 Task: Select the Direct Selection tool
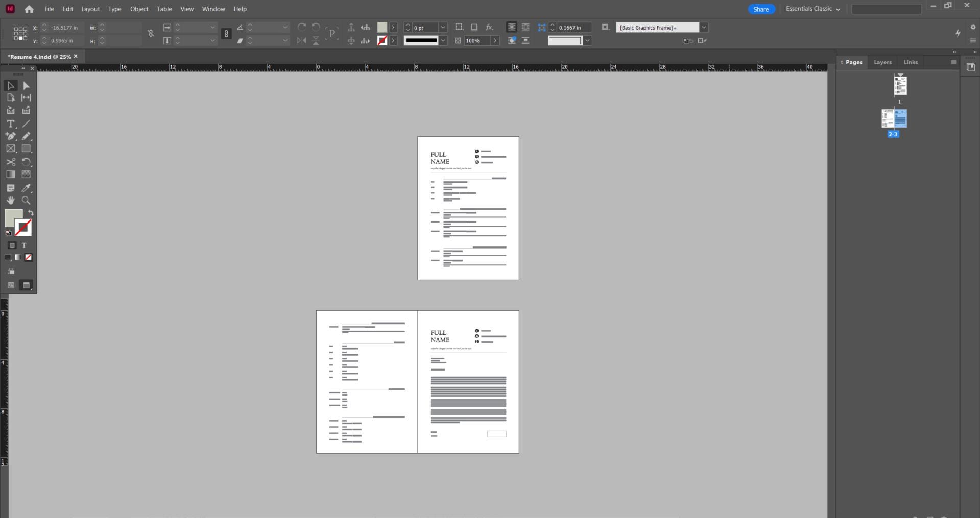pos(26,86)
